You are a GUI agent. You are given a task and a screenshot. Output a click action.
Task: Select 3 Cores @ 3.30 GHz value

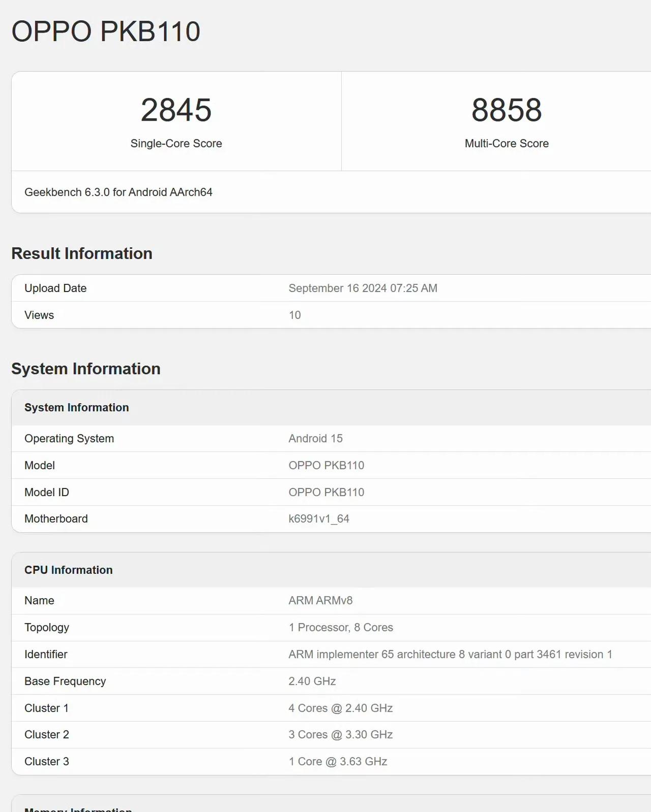point(341,735)
